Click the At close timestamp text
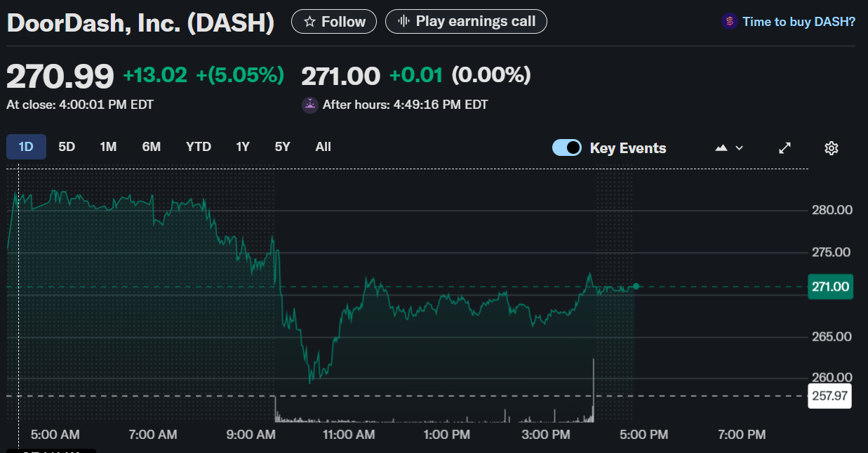This screenshot has width=868, height=453. (x=80, y=105)
